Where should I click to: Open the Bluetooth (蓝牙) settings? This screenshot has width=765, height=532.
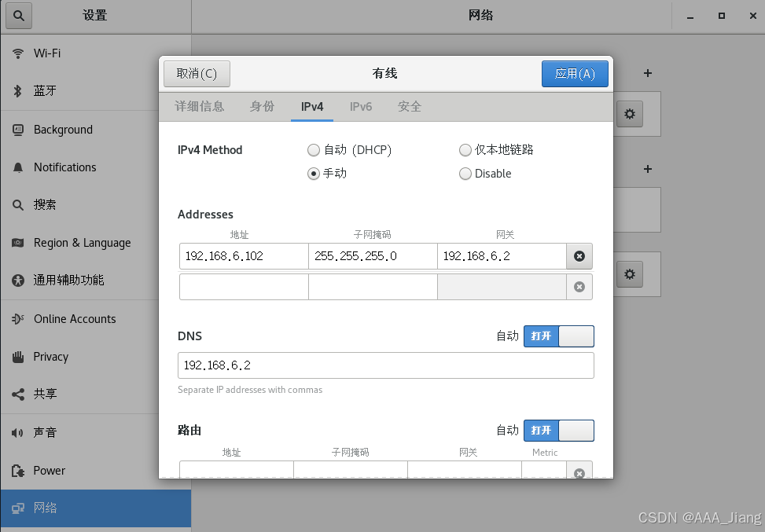click(x=96, y=90)
